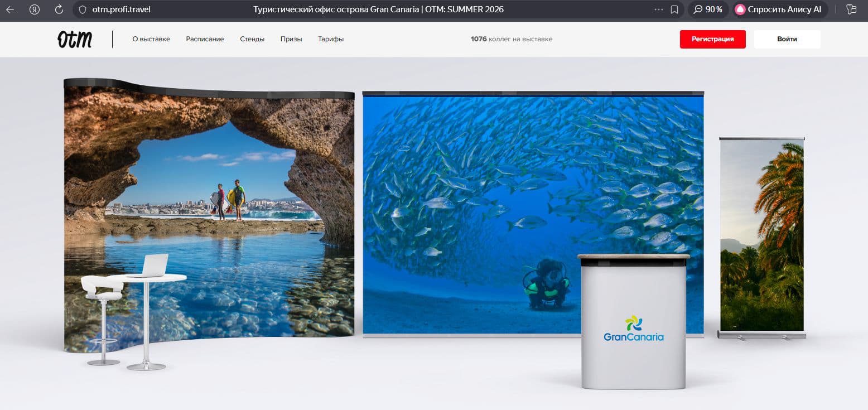Viewport: 868px width, 410px height.
Task: Open the three-dot page options menu
Action: pyautogui.click(x=658, y=9)
